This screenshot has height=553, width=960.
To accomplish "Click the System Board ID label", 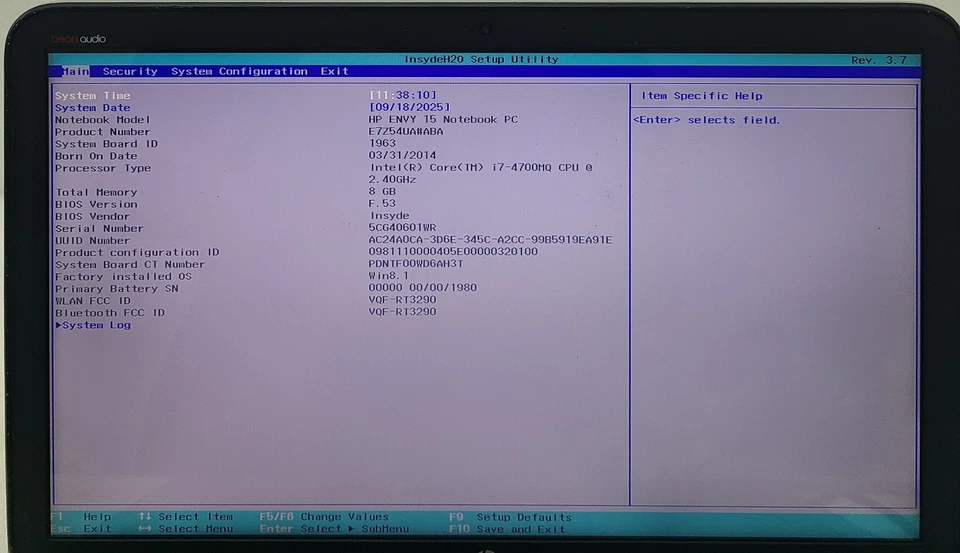I will pos(107,144).
